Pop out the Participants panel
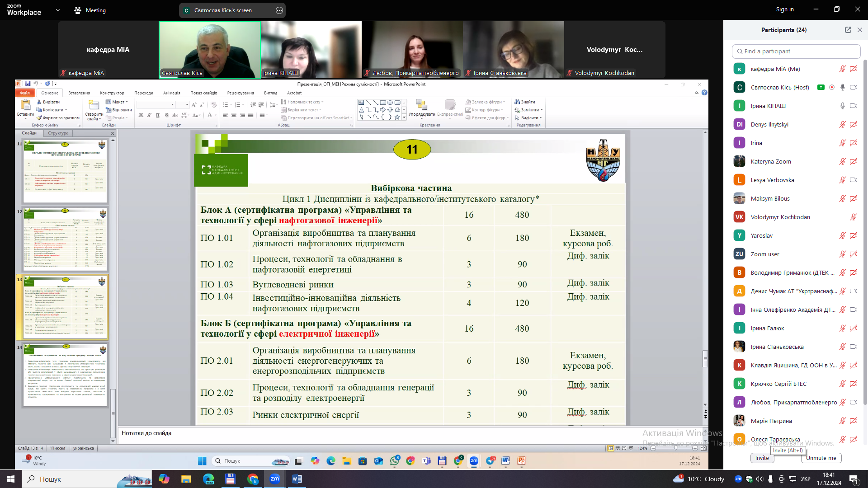The height and width of the screenshot is (488, 868). coord(848,30)
